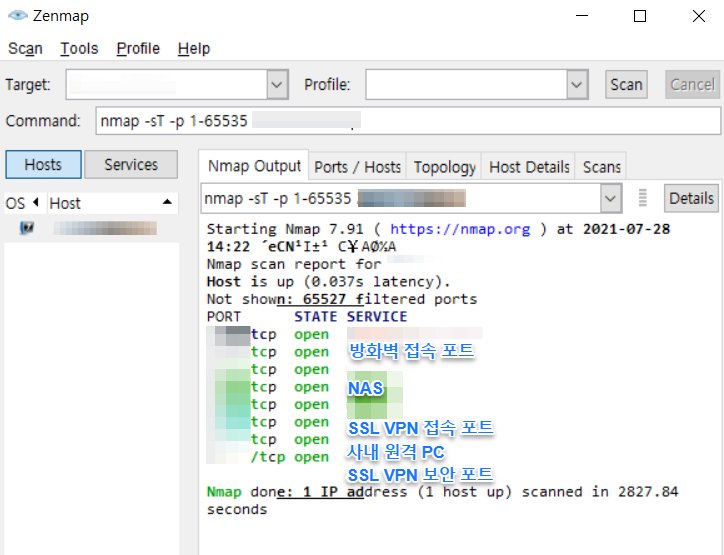Switch to the Ports / Hosts tab

pos(357,167)
